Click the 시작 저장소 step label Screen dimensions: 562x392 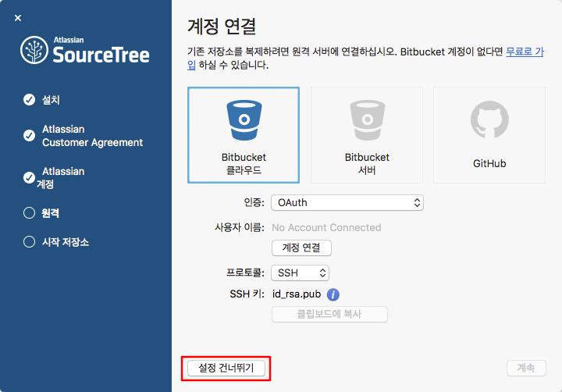(66, 242)
